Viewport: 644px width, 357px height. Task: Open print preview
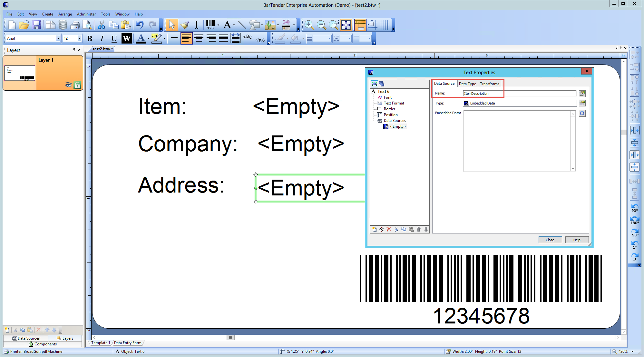87,25
